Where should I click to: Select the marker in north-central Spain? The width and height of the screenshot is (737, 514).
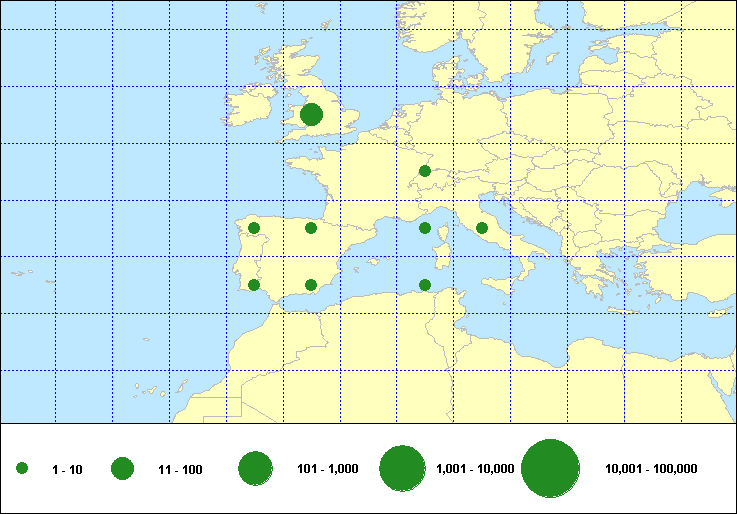tap(311, 228)
